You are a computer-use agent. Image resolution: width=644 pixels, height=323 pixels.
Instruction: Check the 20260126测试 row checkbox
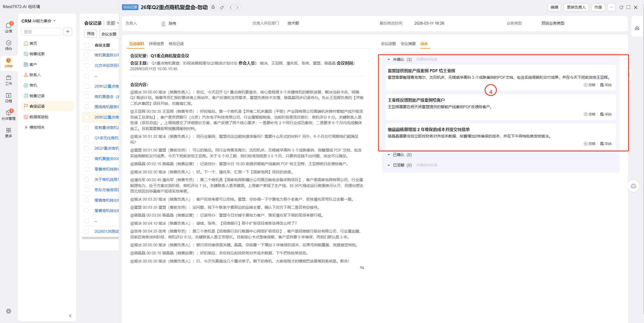tap(87, 231)
